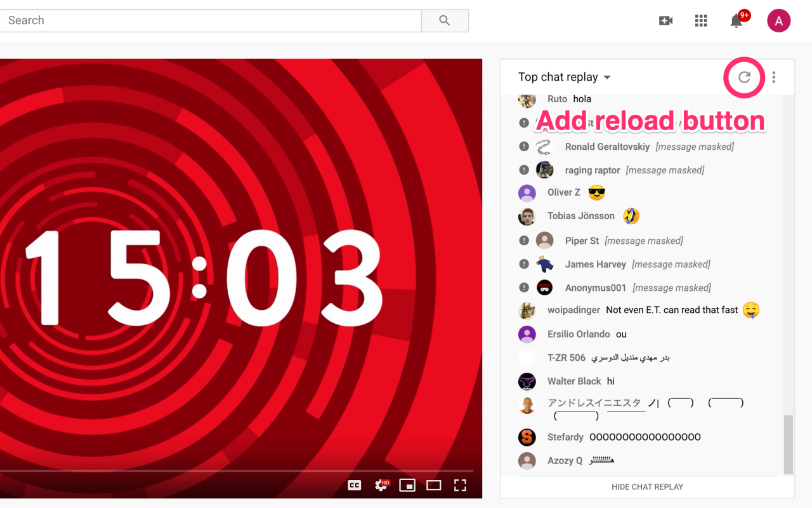The image size is (812, 508).
Task: Click the username Ruto
Action: point(557,99)
